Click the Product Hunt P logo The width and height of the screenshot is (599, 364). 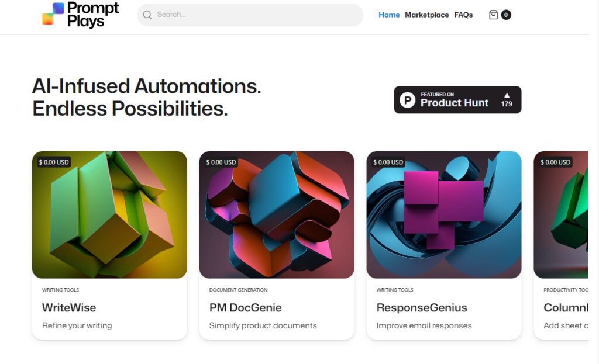pyautogui.click(x=407, y=100)
